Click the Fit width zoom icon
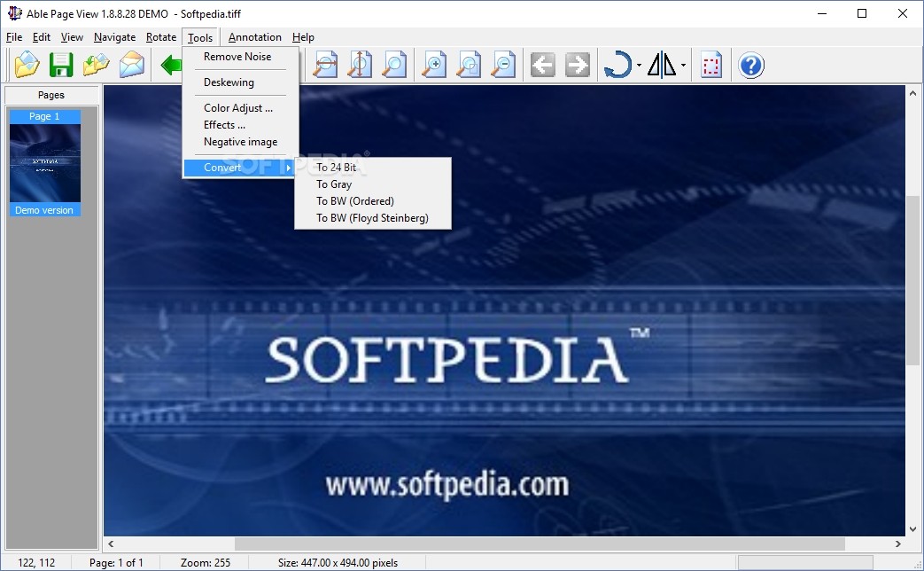 tap(325, 65)
